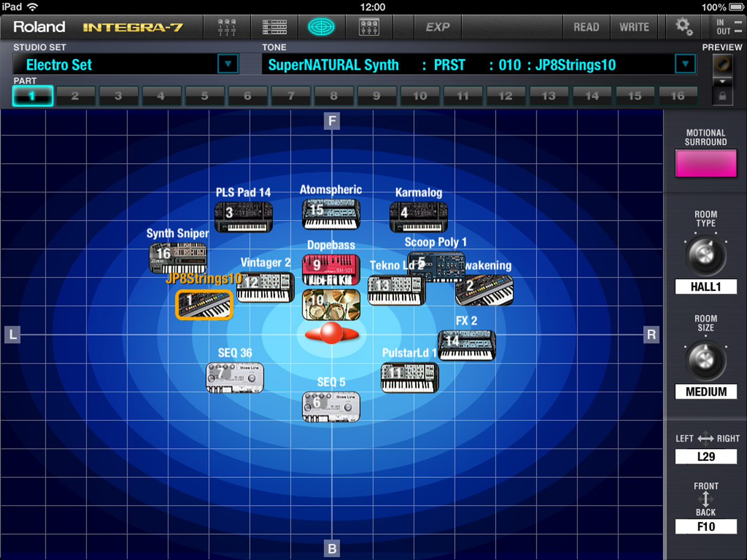
Task: Tap the Wi-Fi status icon
Action: click(x=33, y=7)
